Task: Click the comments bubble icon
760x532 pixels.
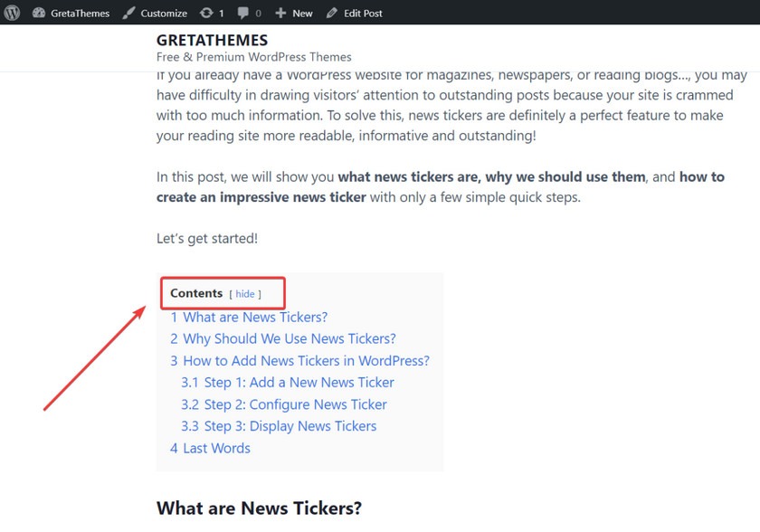Action: click(242, 13)
